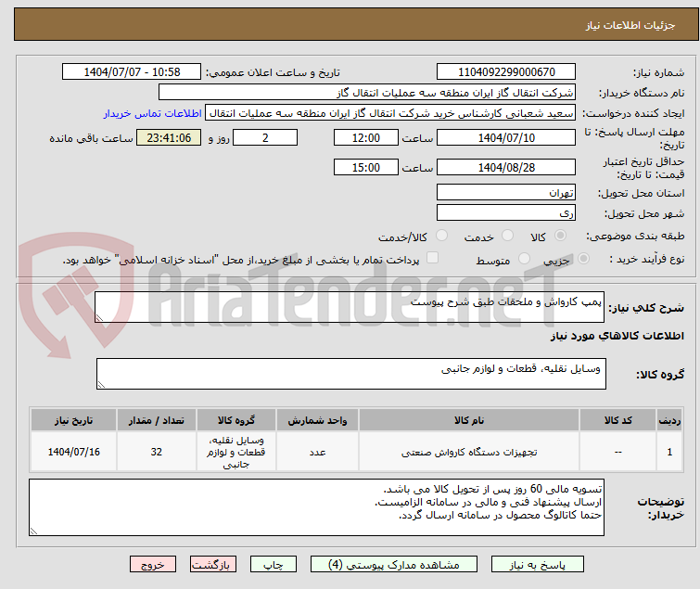Click the delivery city field 'ری'
The image size is (700, 589).
point(506,213)
